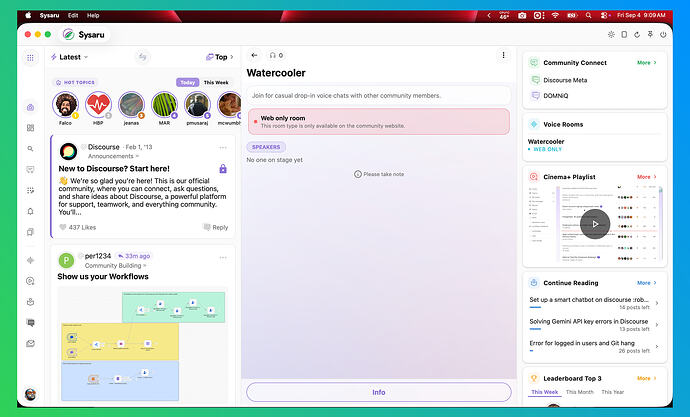Open MAR's hot topic avatar
The image size is (690, 417).
[x=164, y=105]
